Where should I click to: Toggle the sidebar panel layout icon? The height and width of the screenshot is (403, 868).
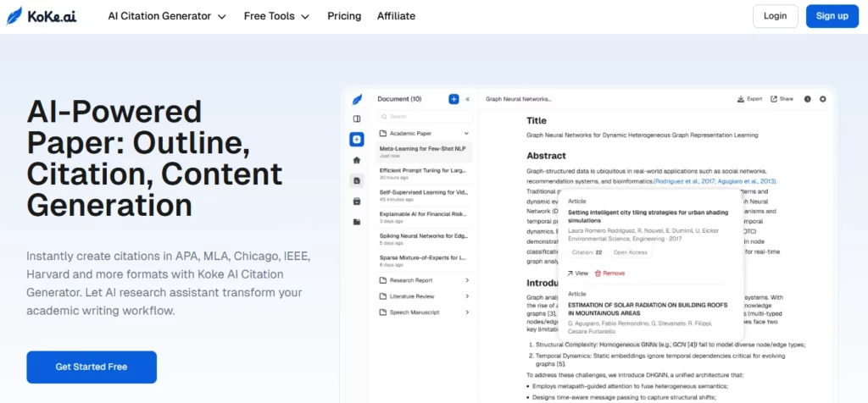[357, 119]
